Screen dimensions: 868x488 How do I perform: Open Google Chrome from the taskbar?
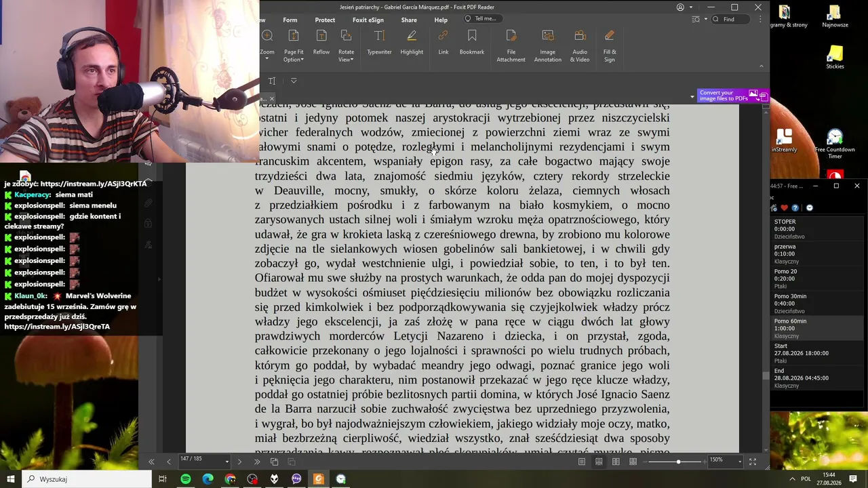click(230, 479)
